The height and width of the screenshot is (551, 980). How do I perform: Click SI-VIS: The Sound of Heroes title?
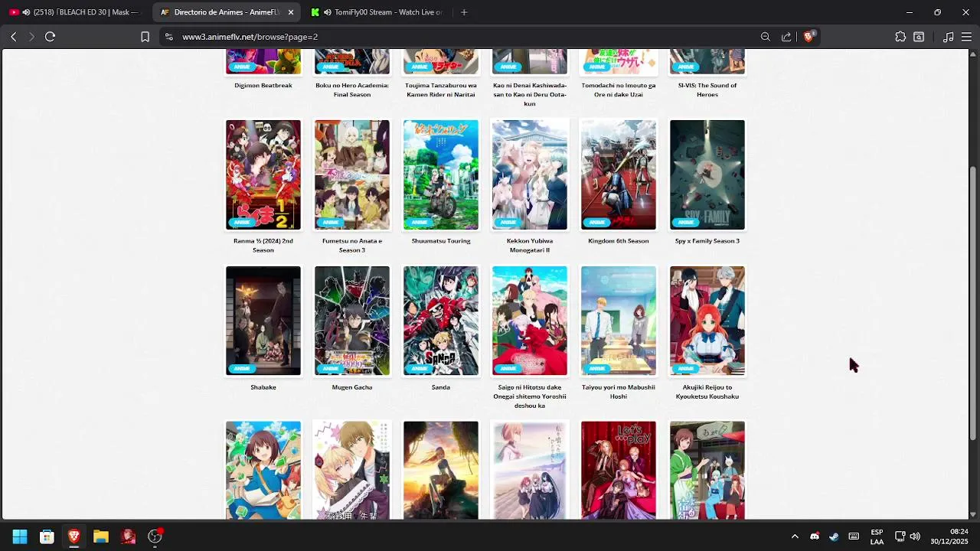tap(707, 90)
